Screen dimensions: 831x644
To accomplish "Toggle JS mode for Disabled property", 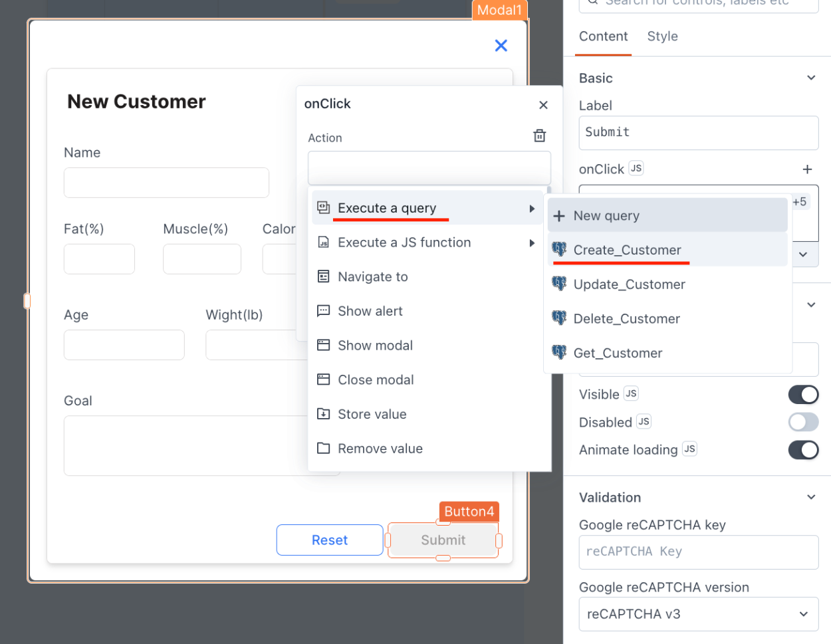I will [644, 421].
